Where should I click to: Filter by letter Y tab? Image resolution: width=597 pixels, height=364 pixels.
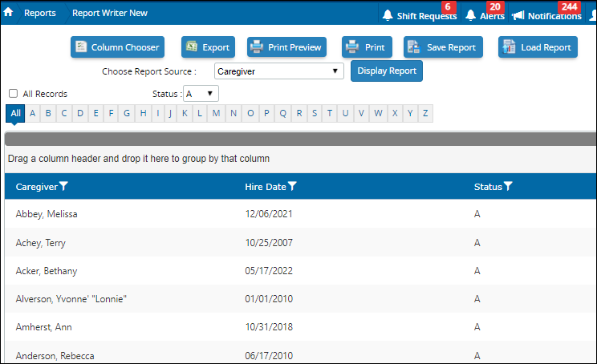click(x=410, y=113)
